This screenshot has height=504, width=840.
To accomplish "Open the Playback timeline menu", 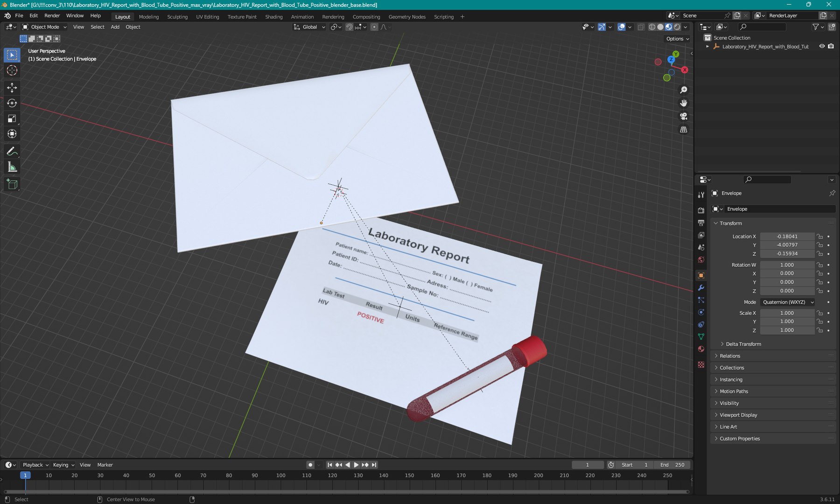I will point(35,465).
